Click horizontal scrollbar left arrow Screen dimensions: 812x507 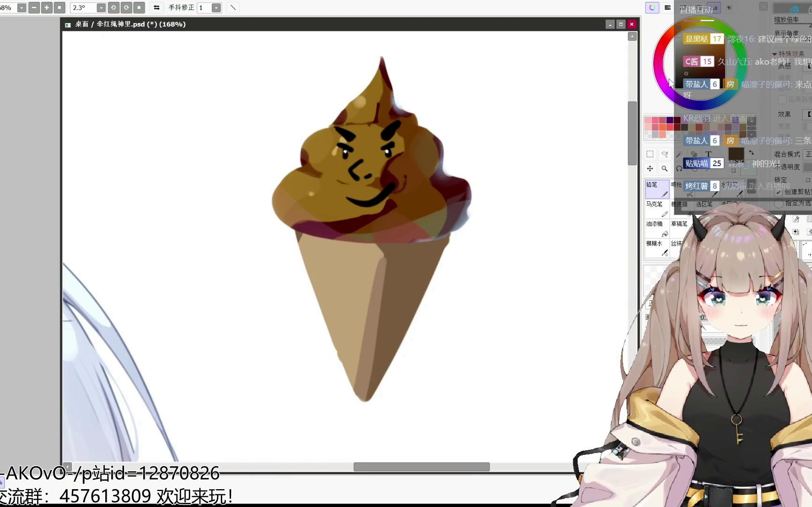point(68,467)
